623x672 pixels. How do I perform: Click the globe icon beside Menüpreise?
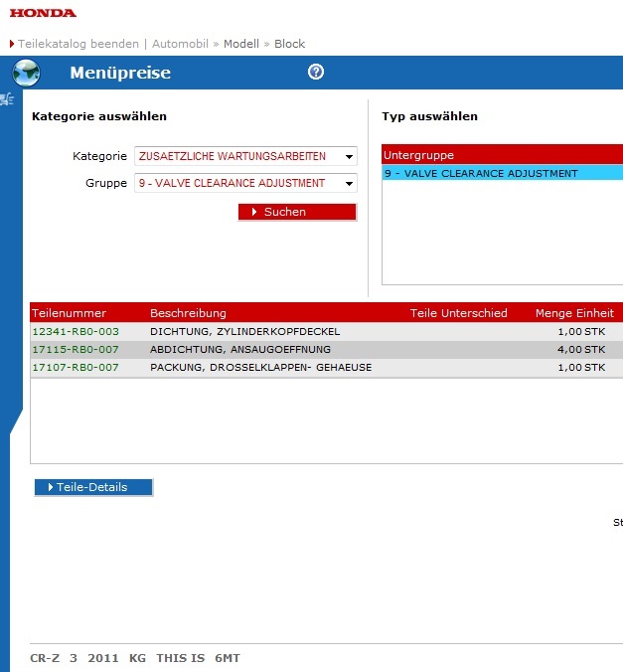[26, 73]
